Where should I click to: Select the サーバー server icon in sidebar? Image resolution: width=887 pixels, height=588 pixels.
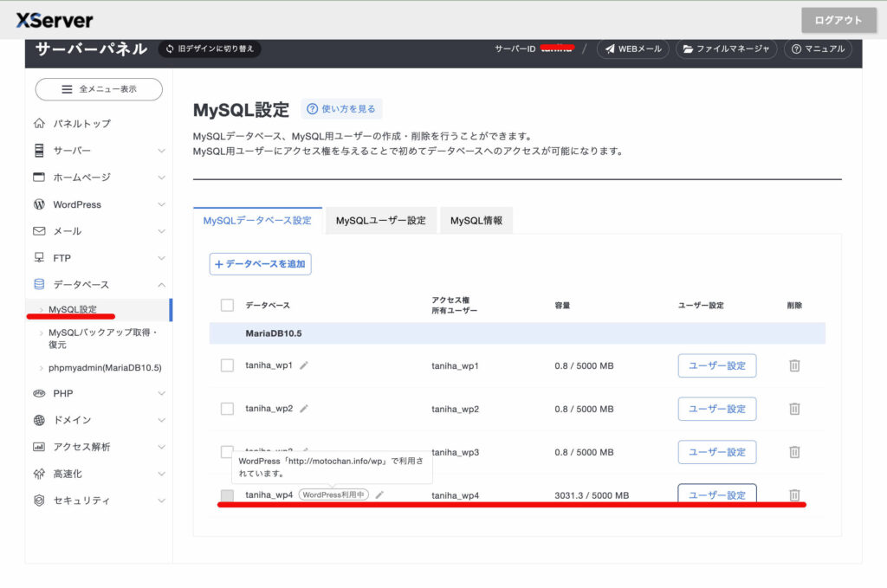(39, 151)
